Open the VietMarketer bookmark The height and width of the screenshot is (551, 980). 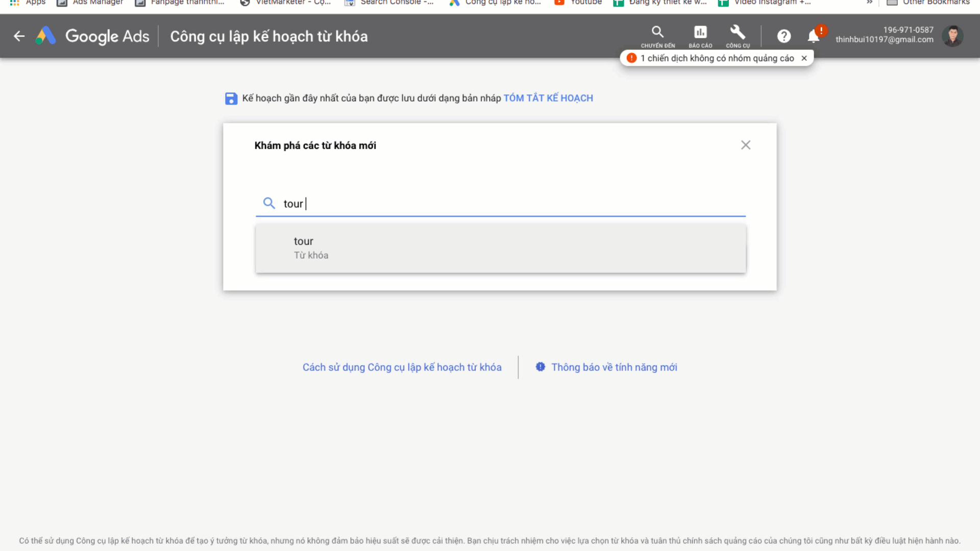click(285, 3)
